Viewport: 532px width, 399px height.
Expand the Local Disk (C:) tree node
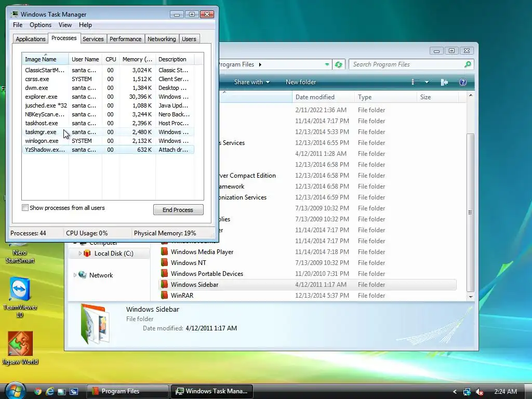click(79, 254)
